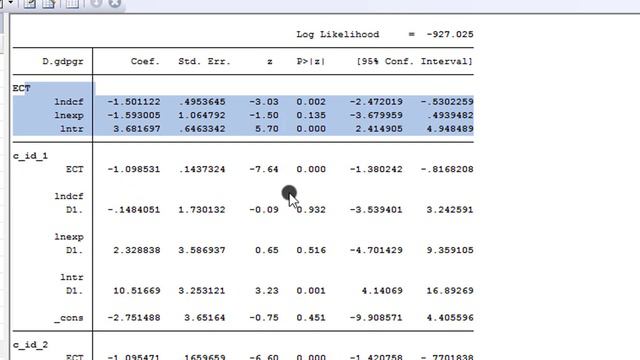The image size is (640, 360).
Task: Click p-value 0.002
Action: [311, 102]
